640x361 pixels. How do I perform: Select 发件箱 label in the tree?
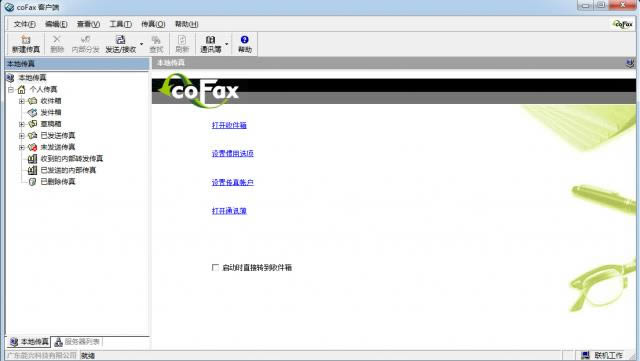pyautogui.click(x=51, y=112)
